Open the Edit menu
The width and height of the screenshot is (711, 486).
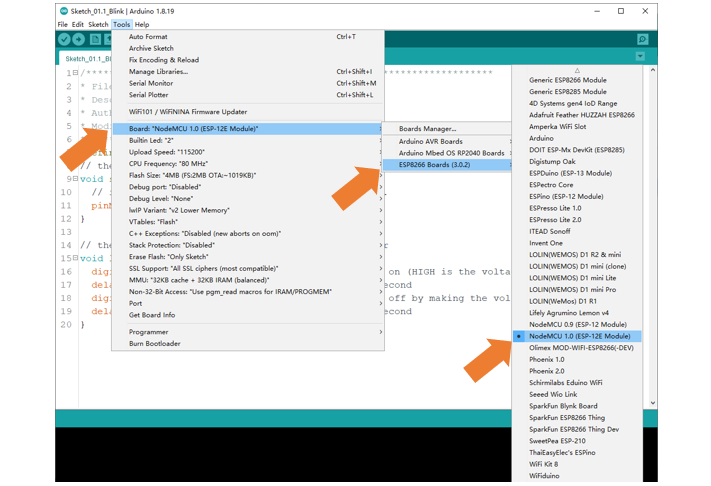[78, 24]
